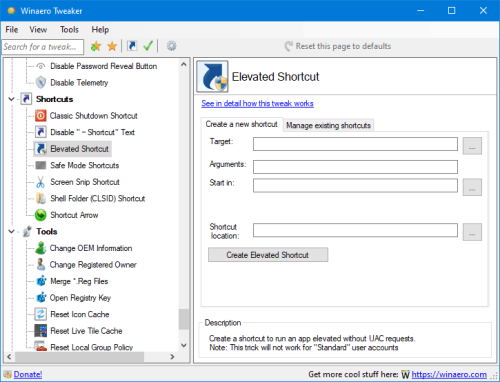
Task: Select Screen Snip Shortcut tree item
Action: coord(85,182)
